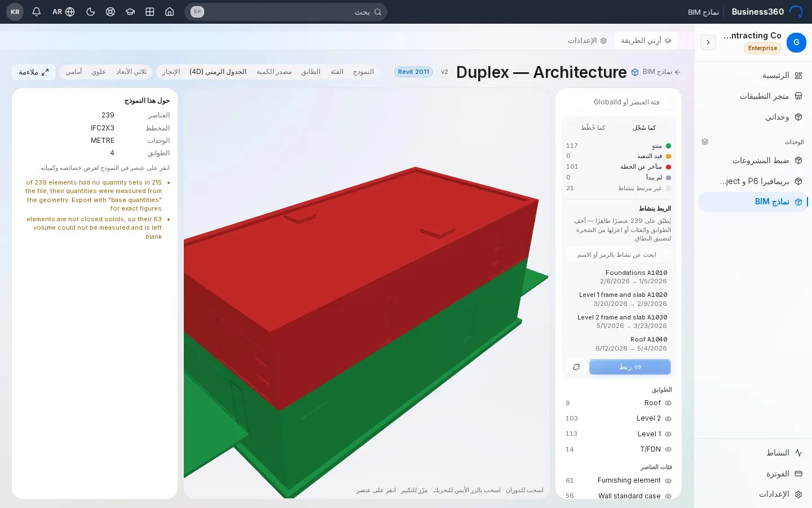The image size is (812, 508).
Task: Expand الوحدات section layers icon
Action: coord(705,142)
